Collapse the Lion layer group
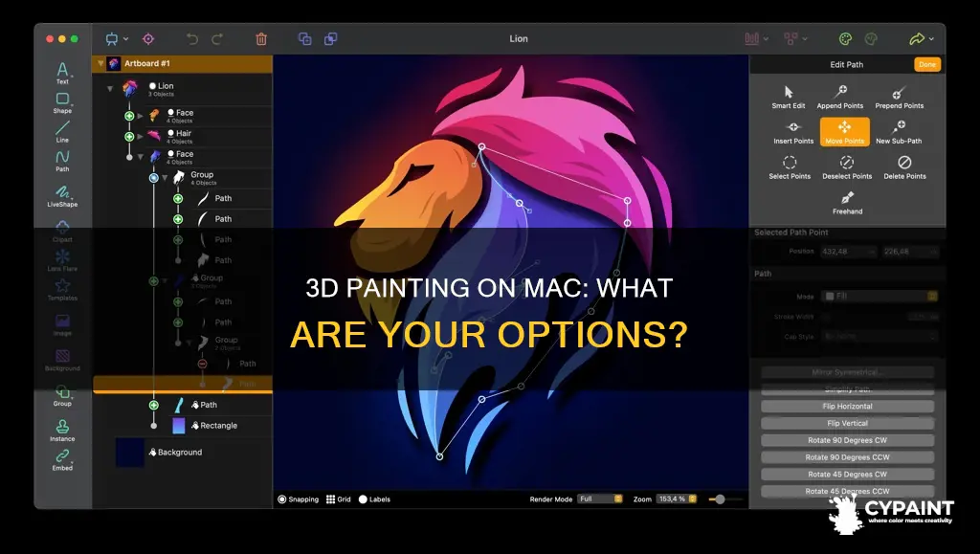 pyautogui.click(x=110, y=89)
